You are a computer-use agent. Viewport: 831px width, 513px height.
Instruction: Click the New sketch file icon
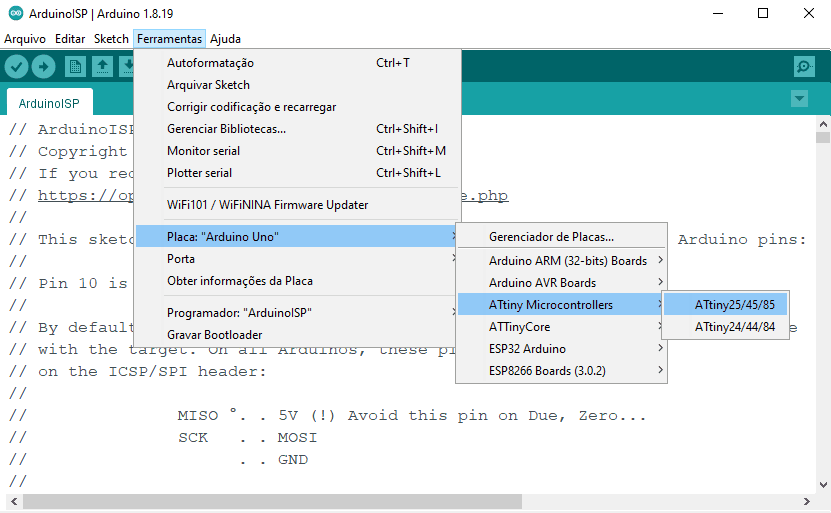75,67
